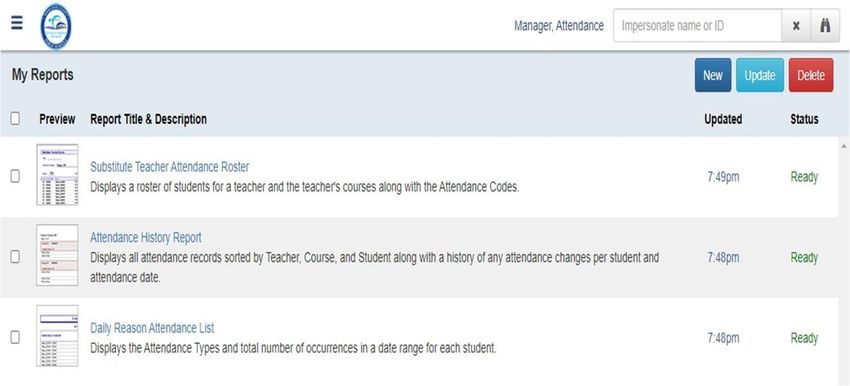Image resolution: width=850 pixels, height=386 pixels.
Task: Open Substitute Teacher Attendance Roster preview thumbnail
Action: (x=57, y=175)
